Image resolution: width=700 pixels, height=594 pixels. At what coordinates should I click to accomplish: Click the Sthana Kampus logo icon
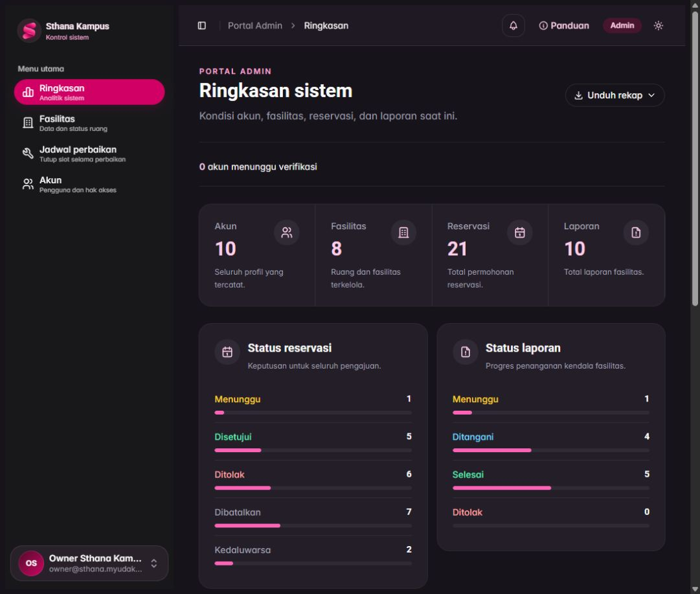(29, 31)
